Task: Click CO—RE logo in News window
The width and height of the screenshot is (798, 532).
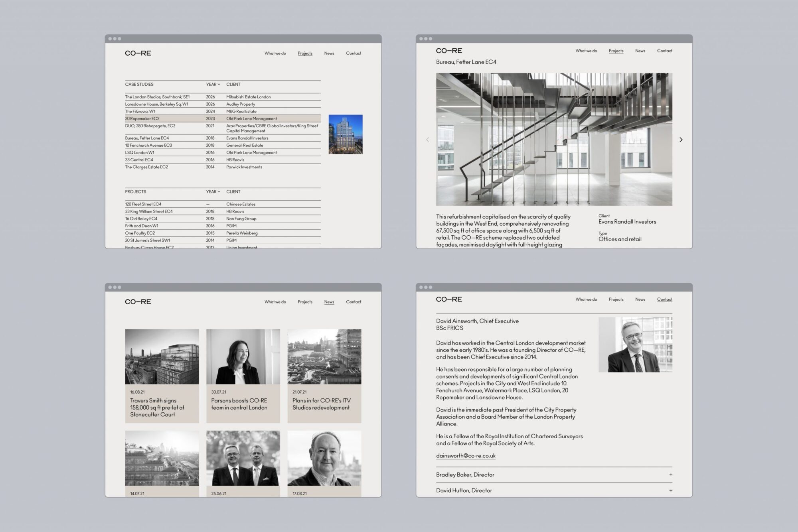Action: 138,302
